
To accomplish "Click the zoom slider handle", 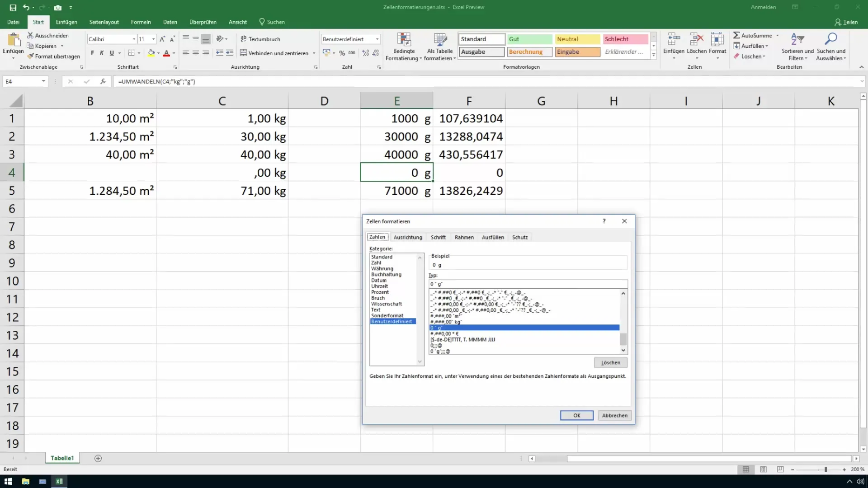I will (x=826, y=469).
